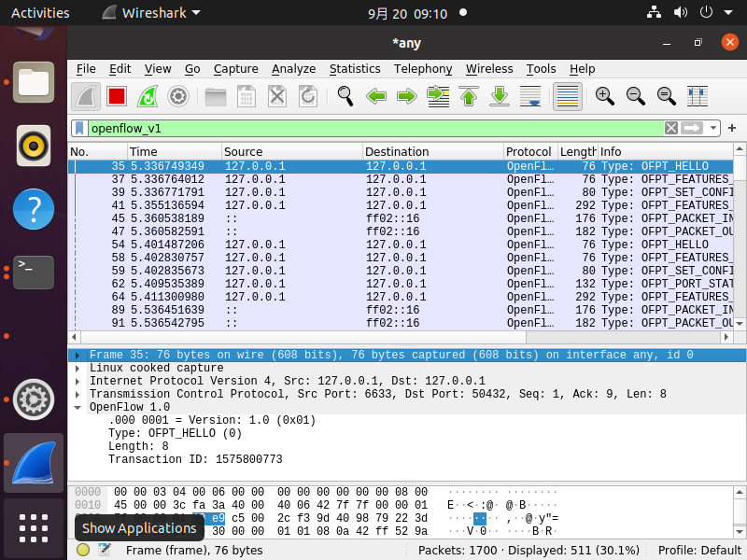Open the Capture menu

click(236, 69)
